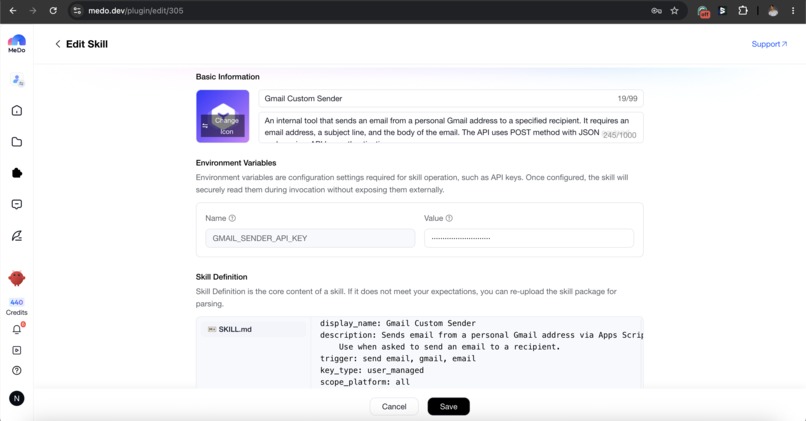Open notifications bell icon
The width and height of the screenshot is (806, 421).
[17, 330]
